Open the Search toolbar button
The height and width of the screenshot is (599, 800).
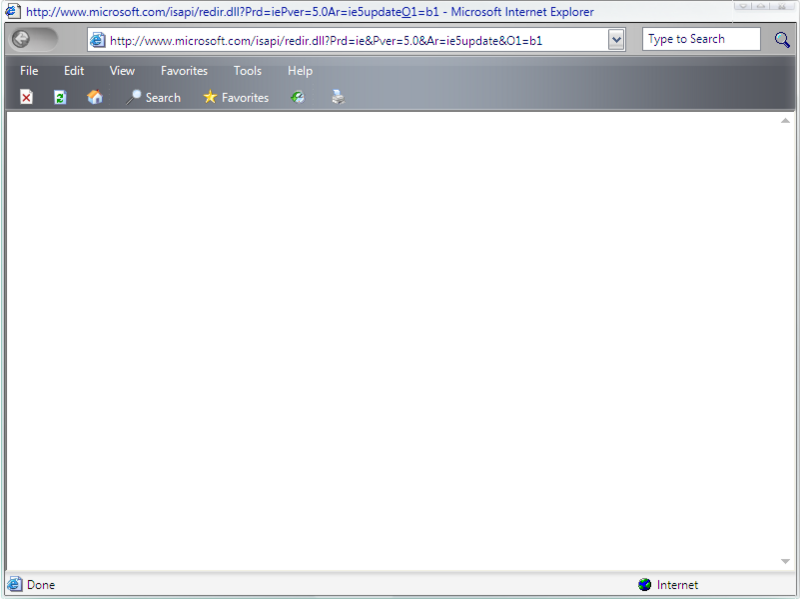pyautogui.click(x=154, y=97)
